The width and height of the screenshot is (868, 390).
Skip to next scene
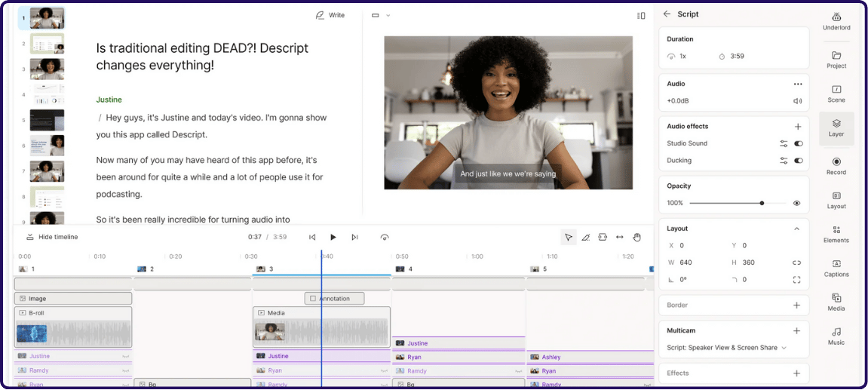[354, 237]
